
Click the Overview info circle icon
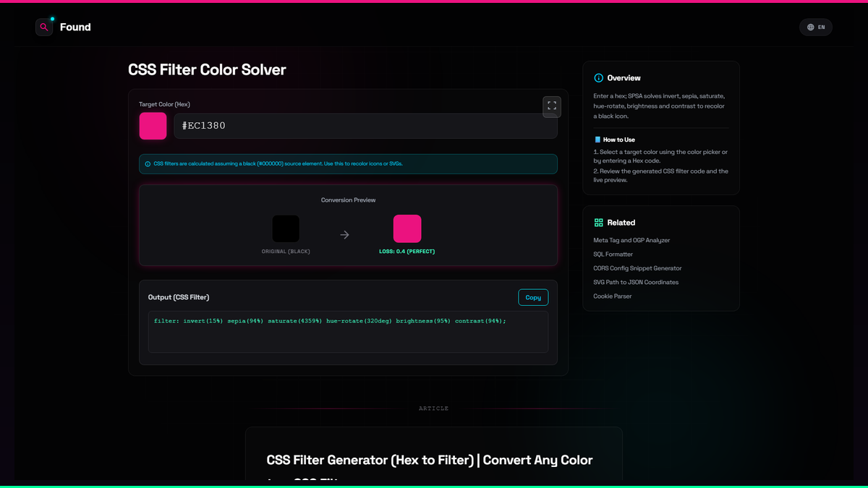click(x=598, y=78)
